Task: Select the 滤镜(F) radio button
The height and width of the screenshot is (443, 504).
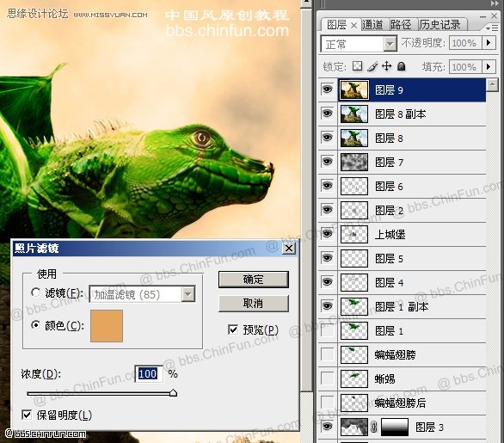Action: pyautogui.click(x=35, y=292)
